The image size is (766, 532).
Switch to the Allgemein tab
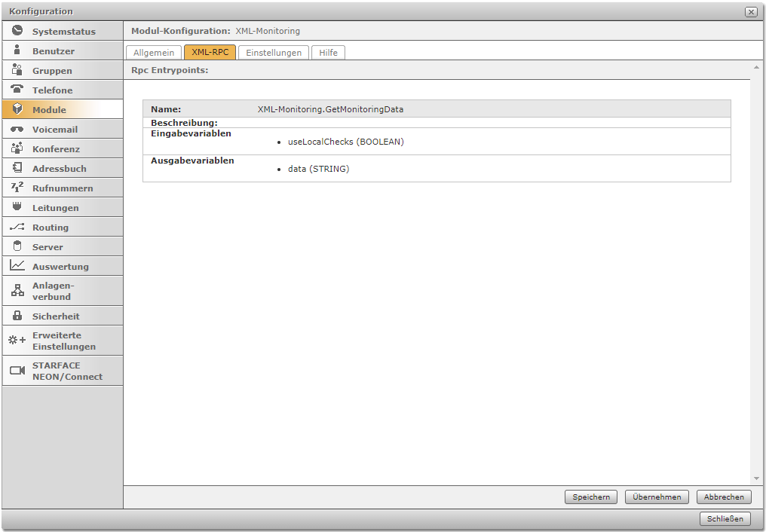154,53
